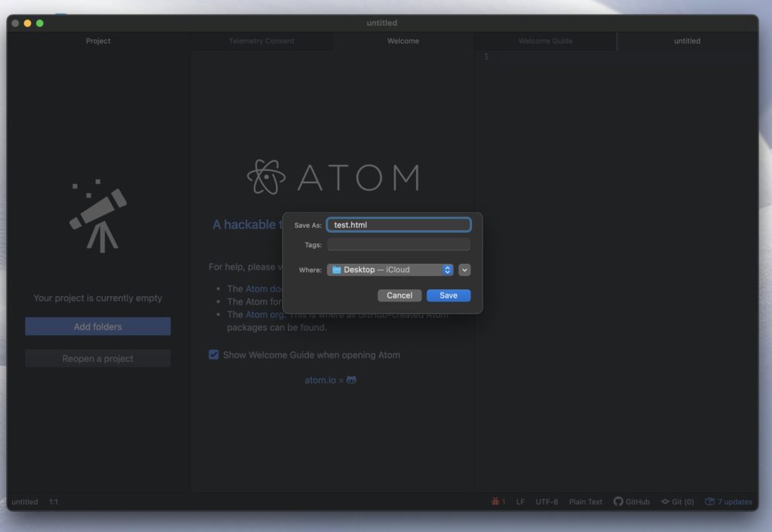Viewport: 772px width, 532px height.
Task: Click the Tags input field
Action: (x=398, y=245)
